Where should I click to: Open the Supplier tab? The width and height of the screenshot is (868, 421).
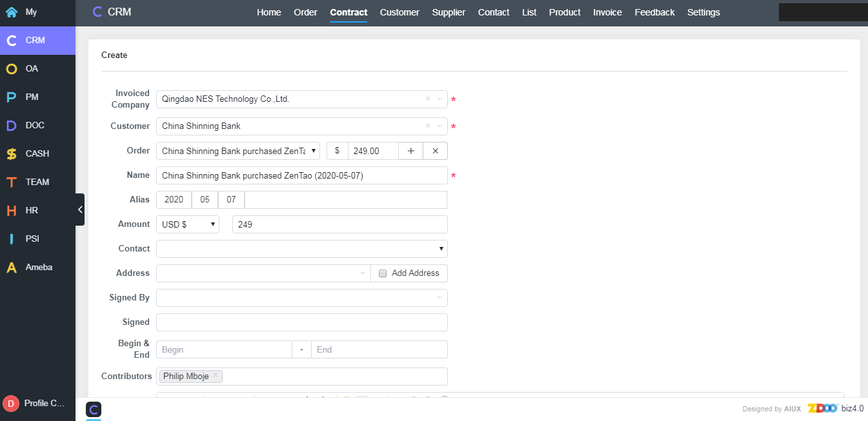point(449,12)
